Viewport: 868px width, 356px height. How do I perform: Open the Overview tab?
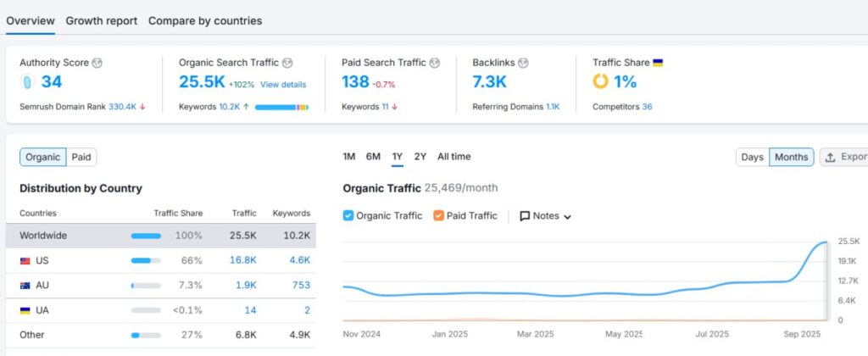point(31,21)
